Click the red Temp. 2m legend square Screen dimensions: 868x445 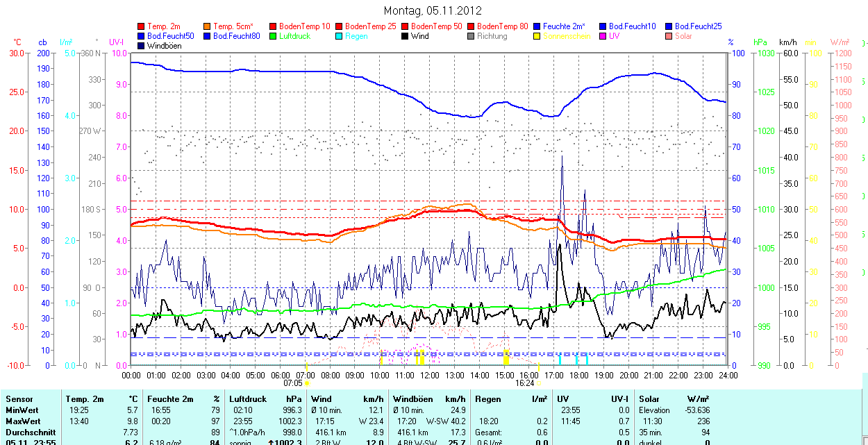coord(142,26)
